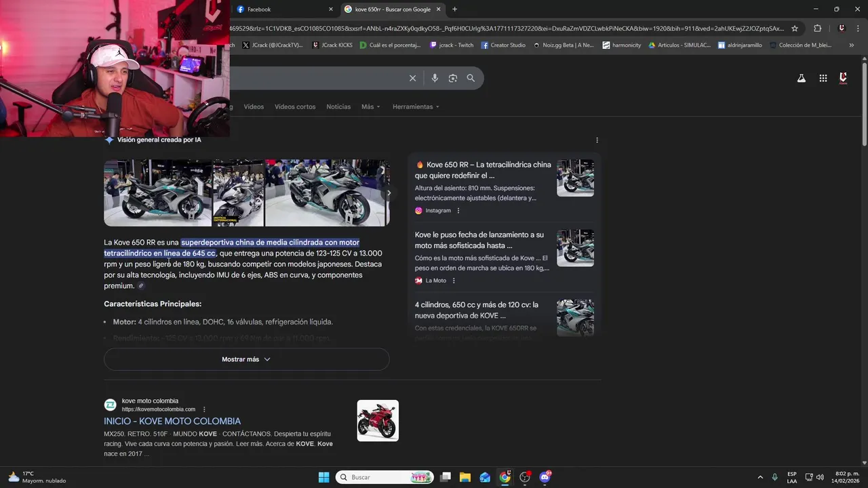Viewport: 868px width, 488px height.
Task: Open AI overview three-dot options
Action: click(x=597, y=140)
